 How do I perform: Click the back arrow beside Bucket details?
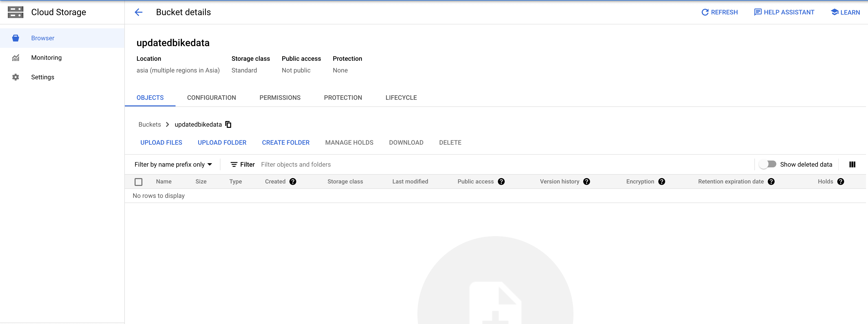point(138,12)
